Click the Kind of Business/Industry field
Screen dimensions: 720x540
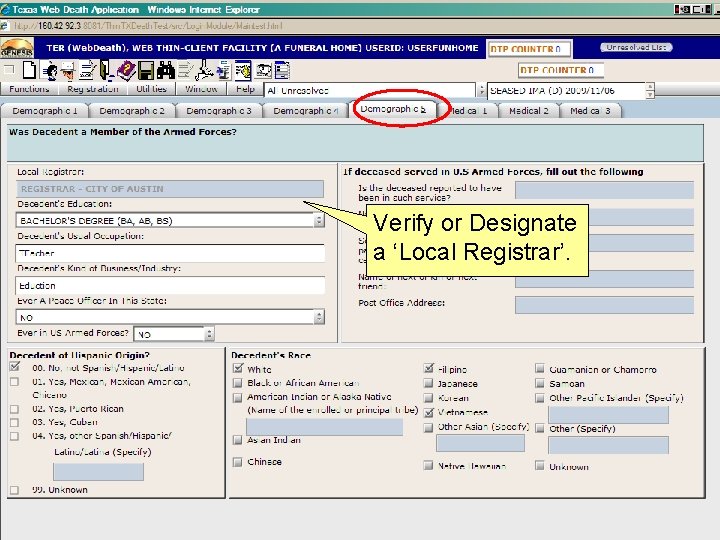pyautogui.click(x=170, y=285)
